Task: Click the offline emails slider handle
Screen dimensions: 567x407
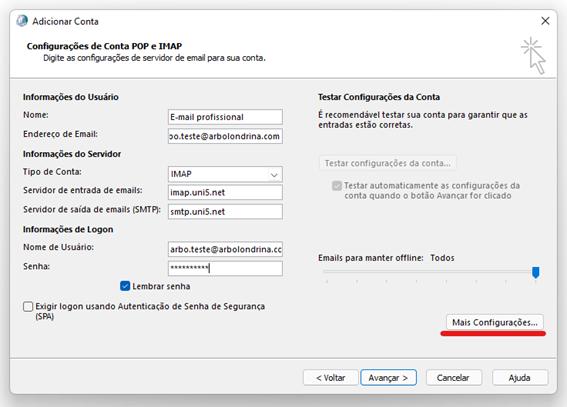Action: click(x=536, y=272)
